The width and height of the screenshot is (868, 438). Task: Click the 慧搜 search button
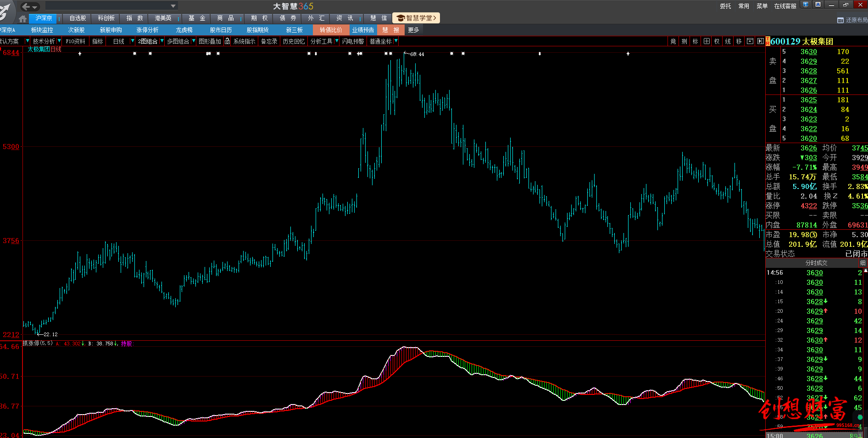[x=390, y=30]
